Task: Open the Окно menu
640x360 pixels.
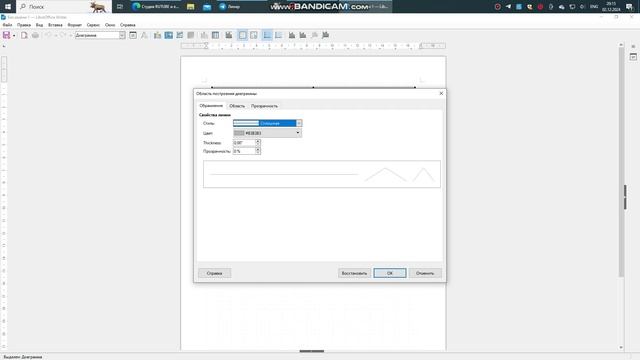Action: coord(110,25)
